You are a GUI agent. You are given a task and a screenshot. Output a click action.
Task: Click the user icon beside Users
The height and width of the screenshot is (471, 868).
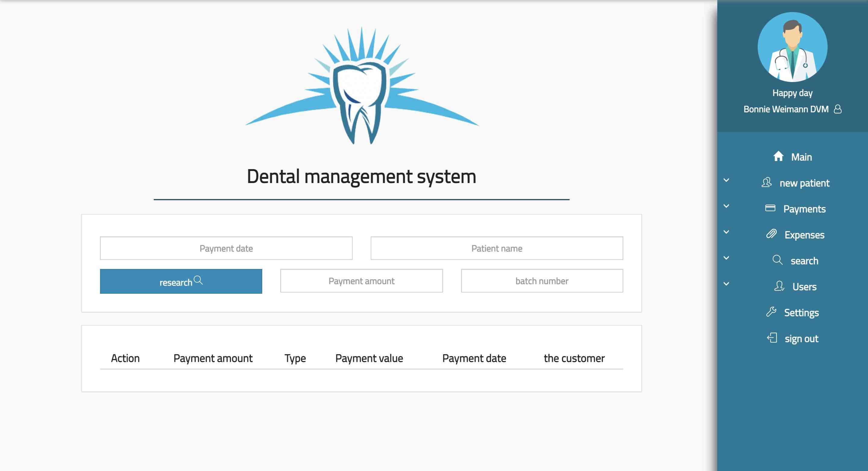tap(779, 286)
